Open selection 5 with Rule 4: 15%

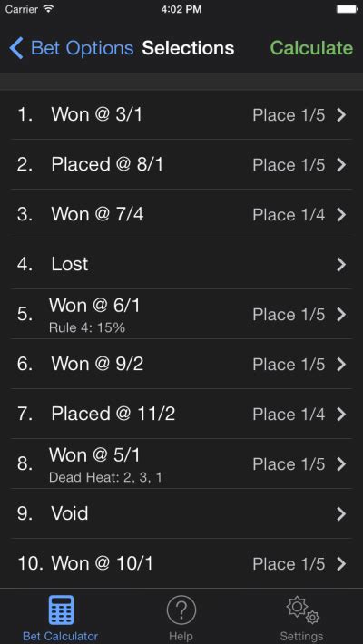click(181, 314)
